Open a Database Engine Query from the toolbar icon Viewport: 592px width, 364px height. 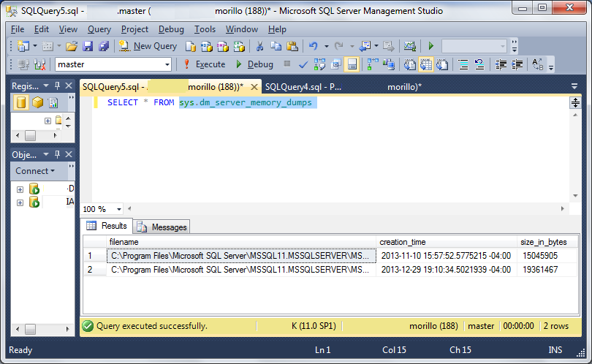(x=191, y=46)
